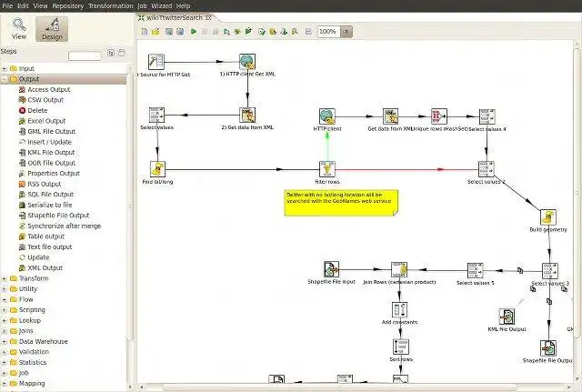This screenshot has height=392, width=582.
Task: Open the Repository menu
Action: pos(67,6)
